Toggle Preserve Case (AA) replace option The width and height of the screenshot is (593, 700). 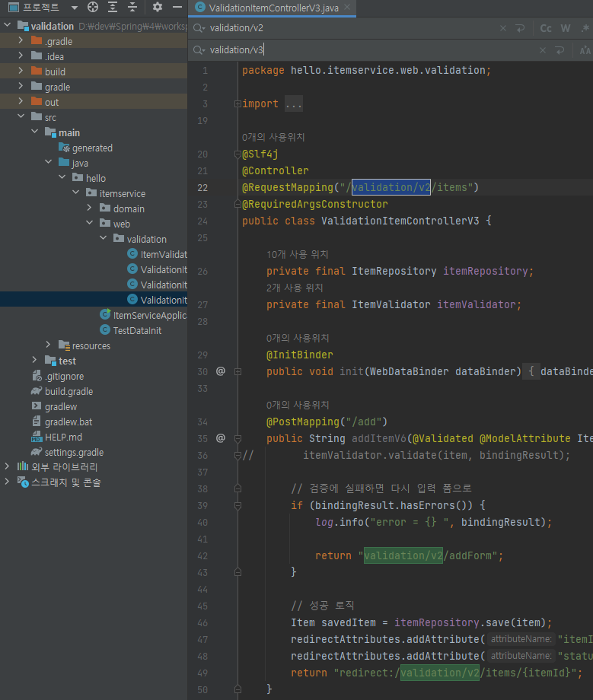pyautogui.click(x=585, y=50)
